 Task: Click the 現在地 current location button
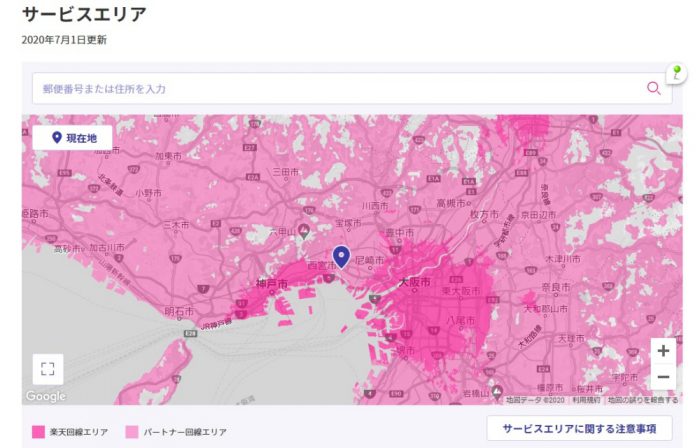72,138
